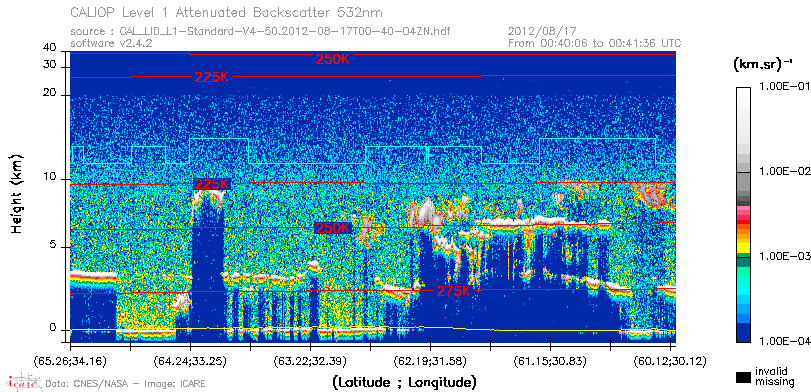The width and height of the screenshot is (811, 392).
Task: Click the x-axis label '(65.26;34.16)'
Action: pyautogui.click(x=70, y=361)
